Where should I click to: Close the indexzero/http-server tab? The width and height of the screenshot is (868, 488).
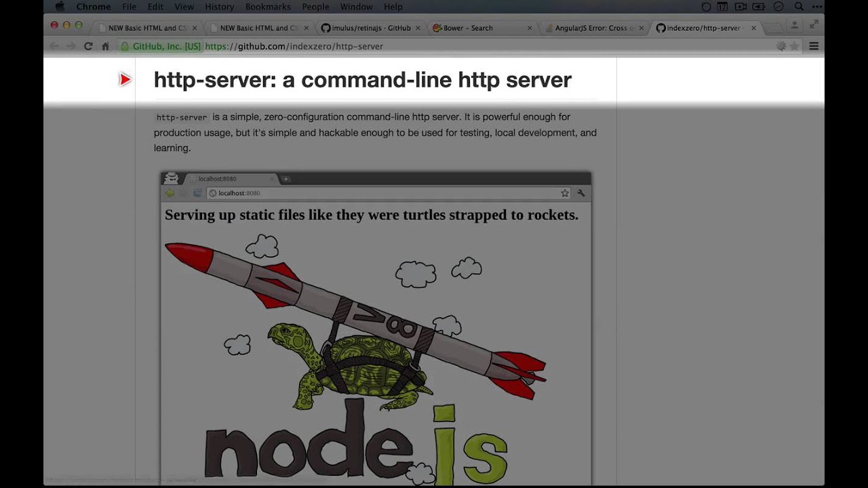pyautogui.click(x=753, y=28)
